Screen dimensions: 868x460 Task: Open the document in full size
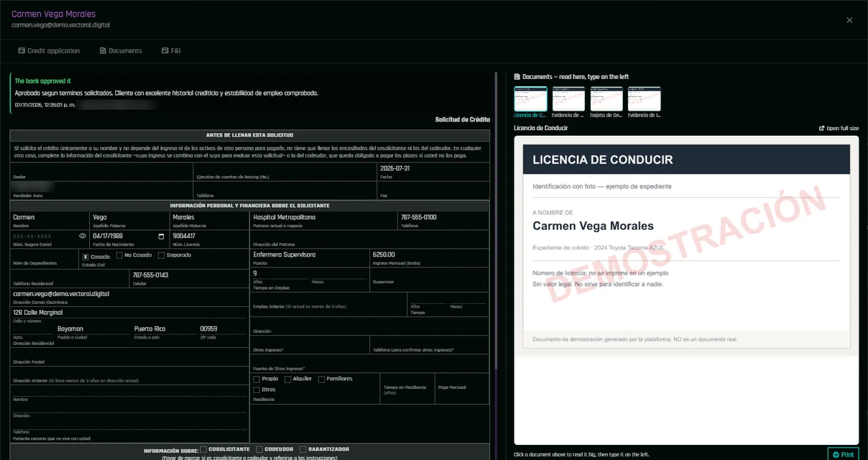click(x=839, y=128)
